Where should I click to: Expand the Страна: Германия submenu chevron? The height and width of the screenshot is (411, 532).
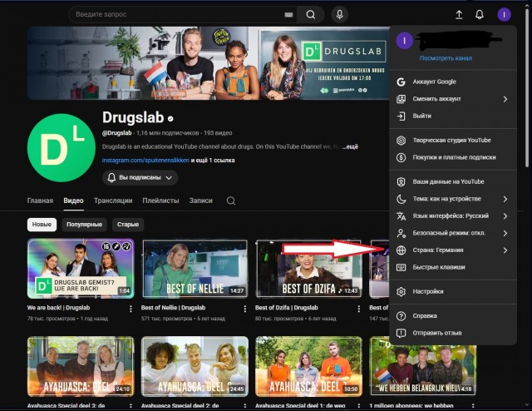pyautogui.click(x=505, y=250)
